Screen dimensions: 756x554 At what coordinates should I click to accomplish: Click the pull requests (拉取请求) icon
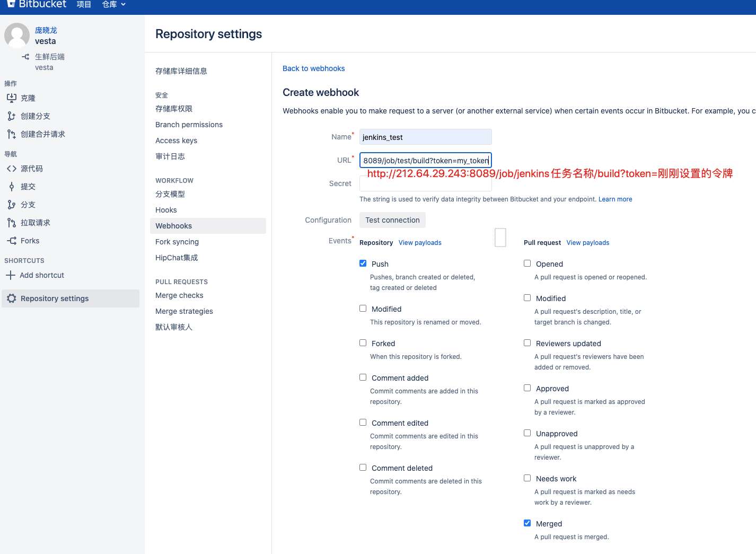12,223
